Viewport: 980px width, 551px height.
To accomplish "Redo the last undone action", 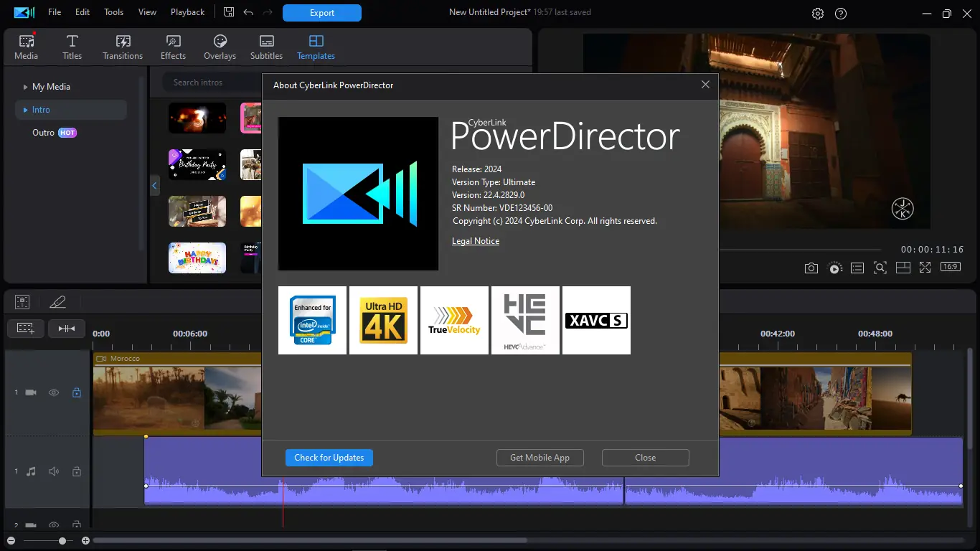I will [x=268, y=12].
